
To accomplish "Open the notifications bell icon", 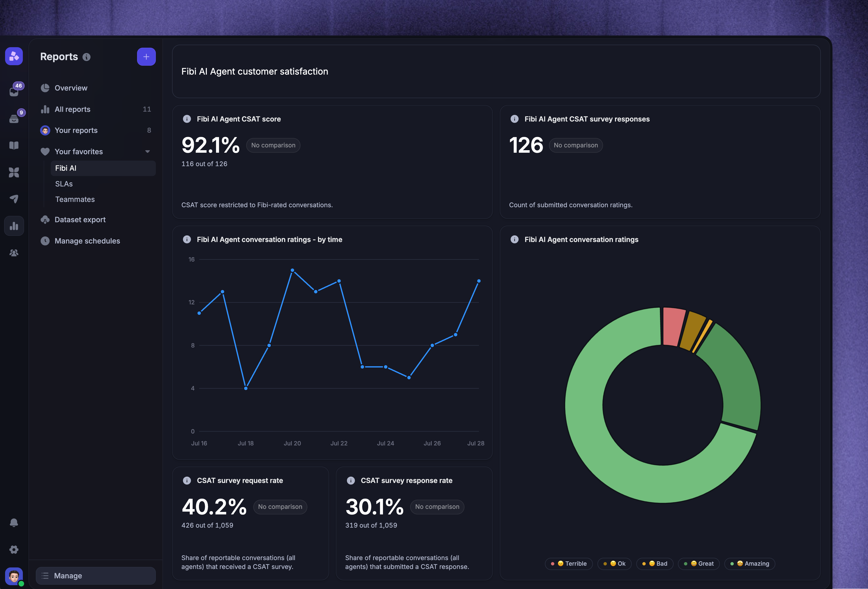I will tap(14, 523).
